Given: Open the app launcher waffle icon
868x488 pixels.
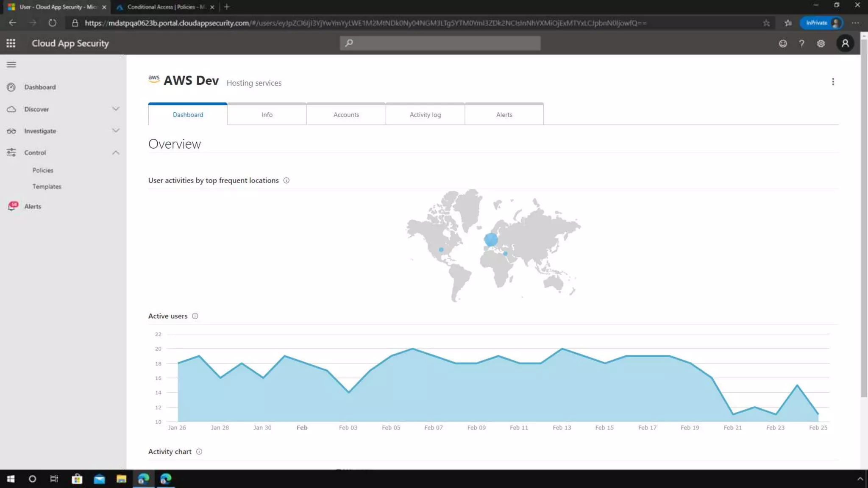Looking at the screenshot, I should pyautogui.click(x=11, y=43).
